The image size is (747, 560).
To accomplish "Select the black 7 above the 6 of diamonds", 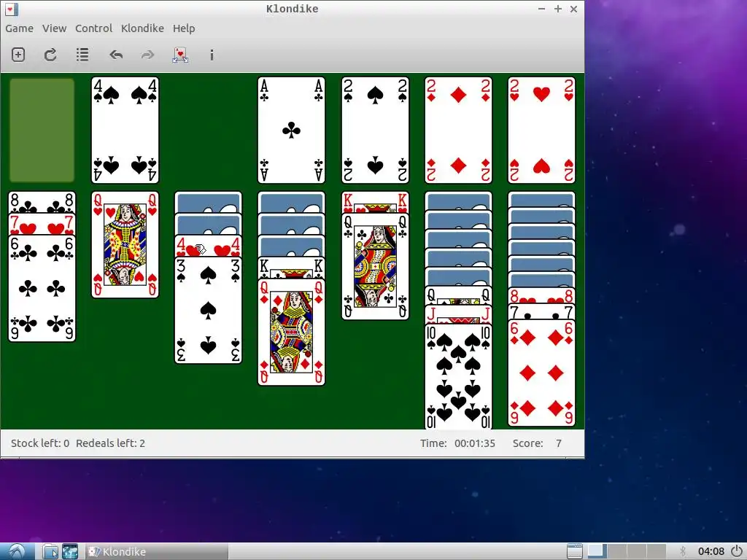I will coord(542,312).
